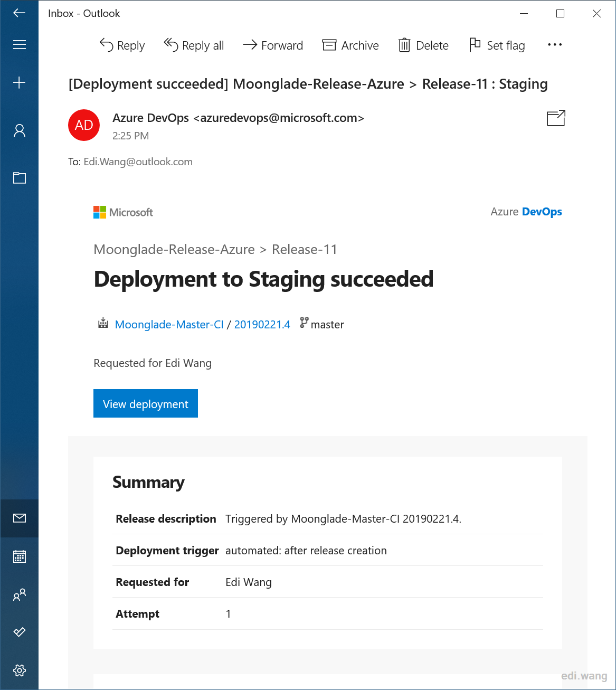Click 'Edi Wang' in Requested for row
616x690 pixels.
point(249,582)
